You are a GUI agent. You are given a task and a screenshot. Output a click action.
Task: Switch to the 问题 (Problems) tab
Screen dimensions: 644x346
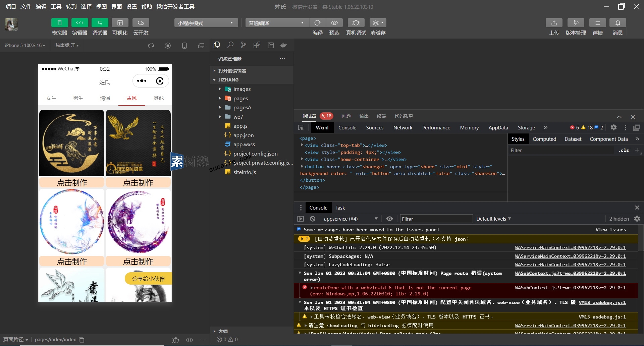[346, 116]
